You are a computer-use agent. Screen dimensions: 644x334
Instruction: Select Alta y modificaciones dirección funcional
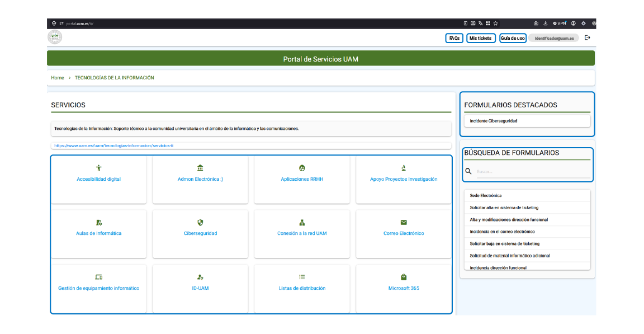527,219
